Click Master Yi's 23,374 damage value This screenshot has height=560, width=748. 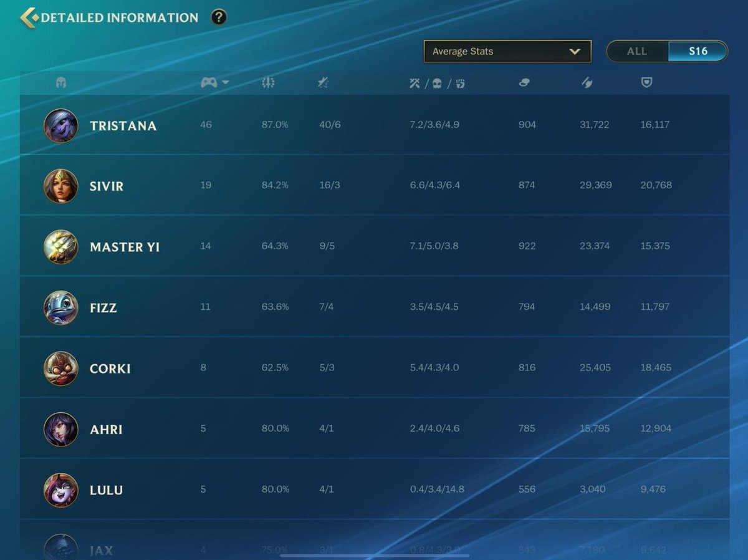tap(595, 246)
